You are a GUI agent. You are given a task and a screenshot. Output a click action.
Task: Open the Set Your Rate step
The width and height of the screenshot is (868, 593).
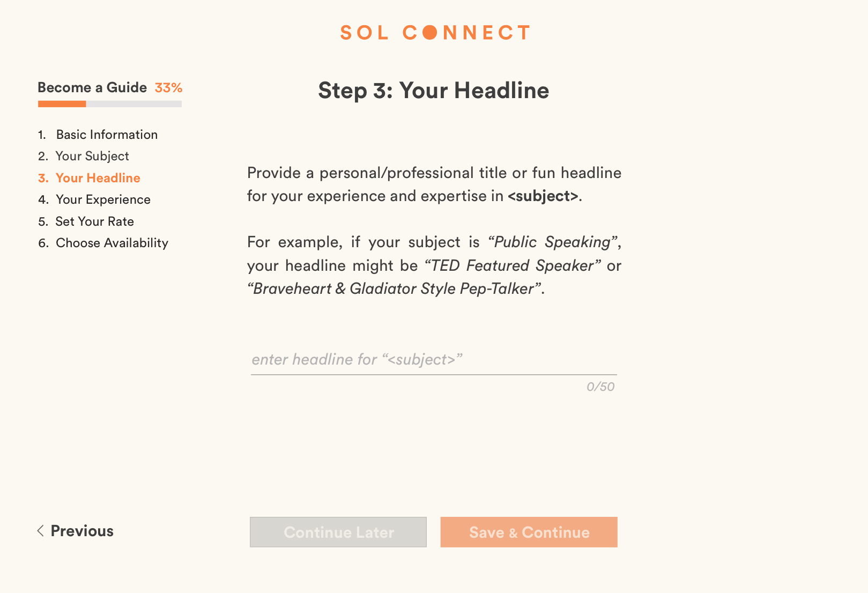pyautogui.click(x=94, y=221)
